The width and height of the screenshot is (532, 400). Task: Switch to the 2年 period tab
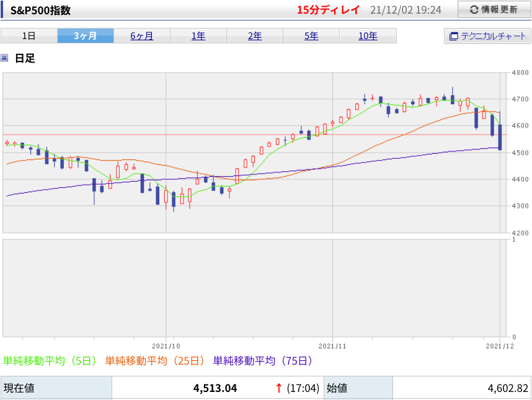[x=255, y=35]
